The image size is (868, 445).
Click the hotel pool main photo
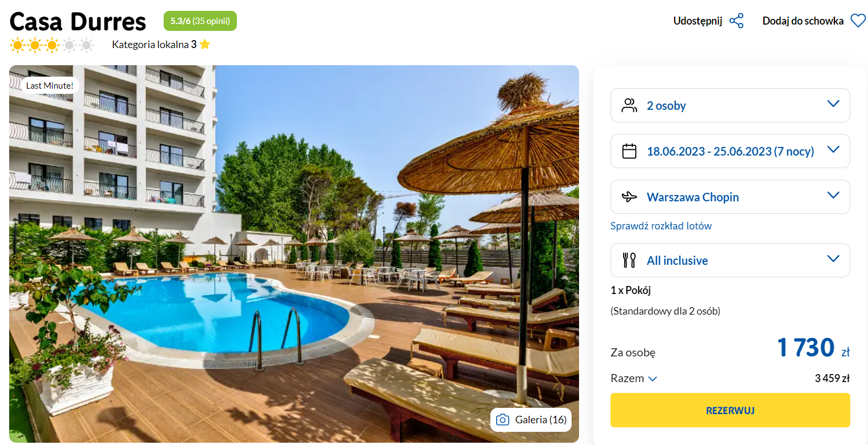pos(294,254)
